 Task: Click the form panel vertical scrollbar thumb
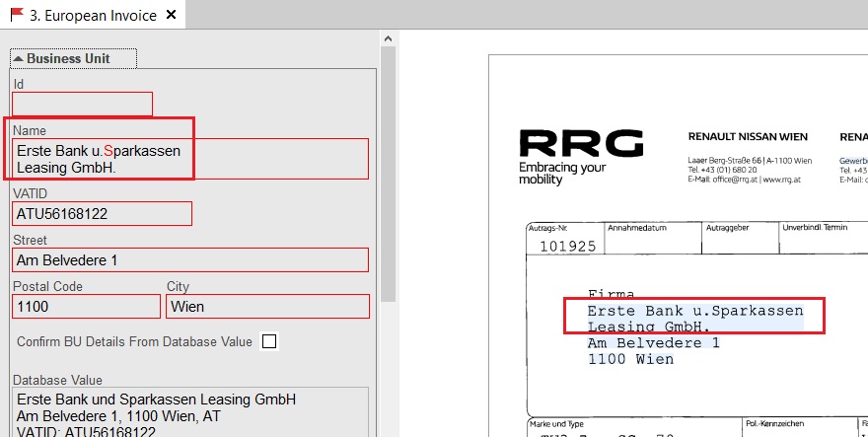tap(388, 175)
